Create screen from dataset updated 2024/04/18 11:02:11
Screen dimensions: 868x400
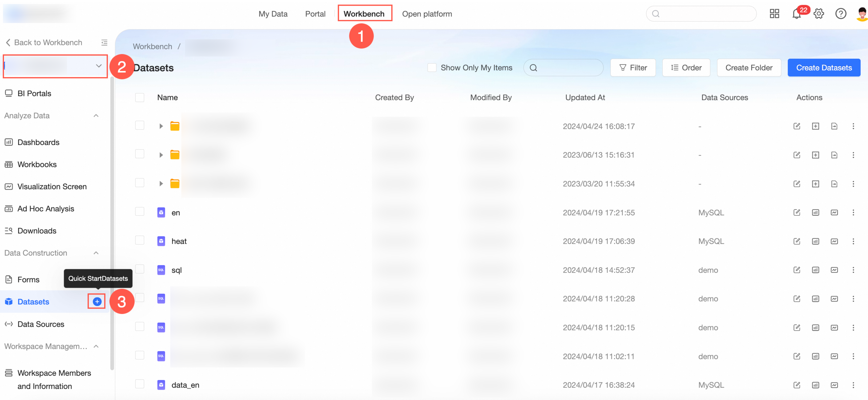(834, 356)
